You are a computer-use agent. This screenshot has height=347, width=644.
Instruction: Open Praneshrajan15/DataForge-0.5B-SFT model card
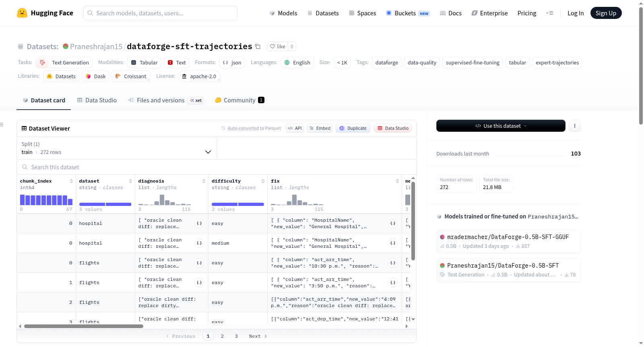(x=508, y=270)
